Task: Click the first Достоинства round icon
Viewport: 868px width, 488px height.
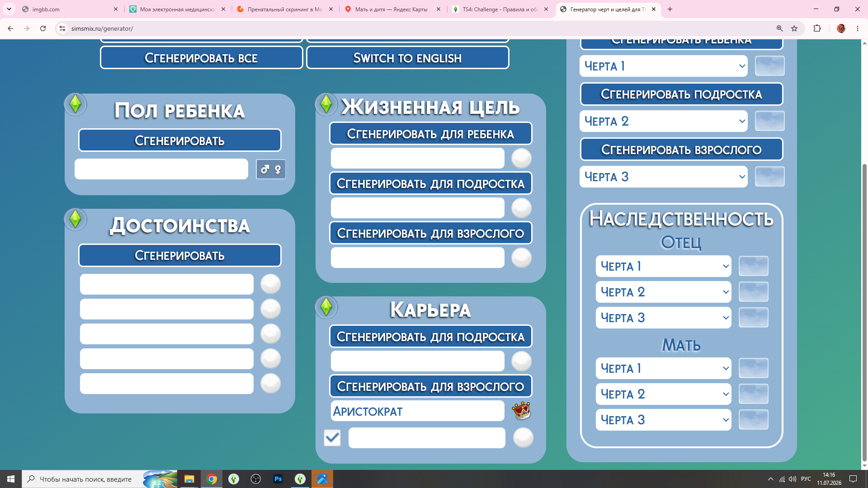Action: 270,284
